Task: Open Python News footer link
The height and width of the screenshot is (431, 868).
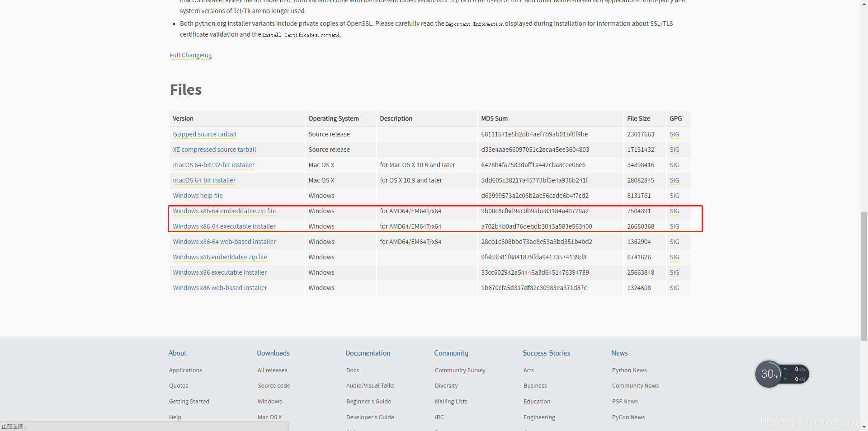Action: 629,370
